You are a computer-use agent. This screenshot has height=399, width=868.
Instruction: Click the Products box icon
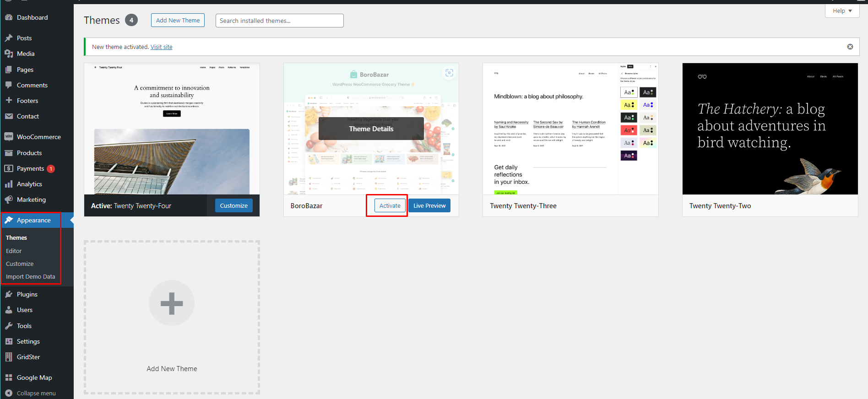point(9,153)
